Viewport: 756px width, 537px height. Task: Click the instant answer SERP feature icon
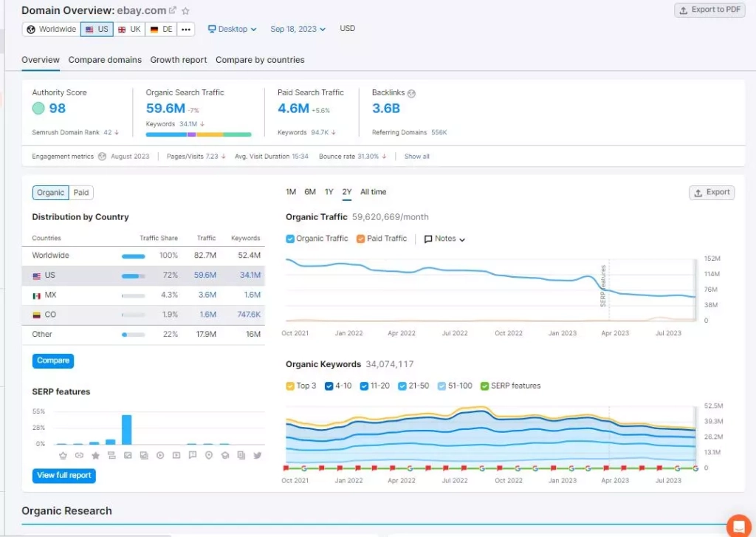[x=111, y=455]
